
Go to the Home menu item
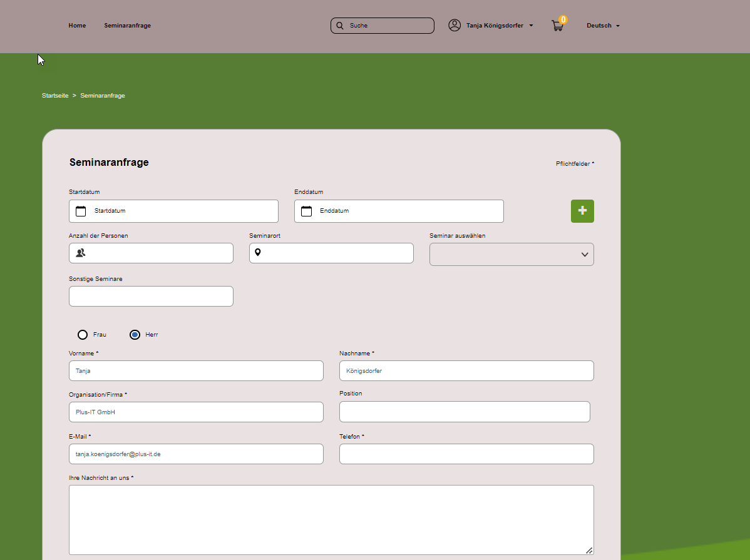[77, 26]
